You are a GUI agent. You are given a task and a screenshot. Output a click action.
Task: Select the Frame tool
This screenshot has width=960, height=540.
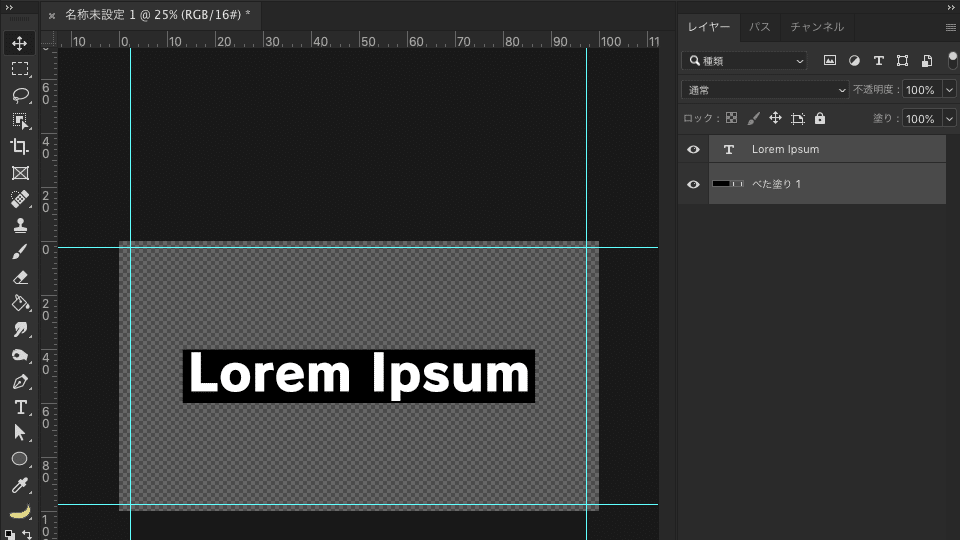[x=20, y=173]
